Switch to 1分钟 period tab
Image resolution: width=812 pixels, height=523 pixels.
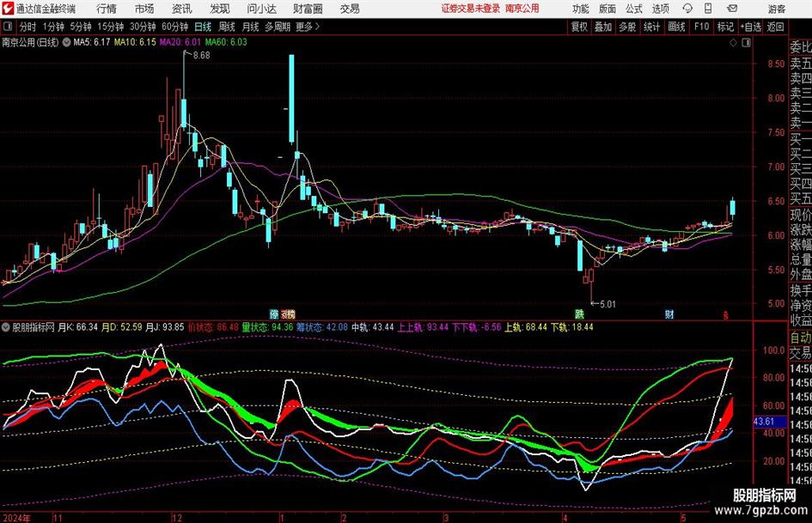click(x=53, y=27)
